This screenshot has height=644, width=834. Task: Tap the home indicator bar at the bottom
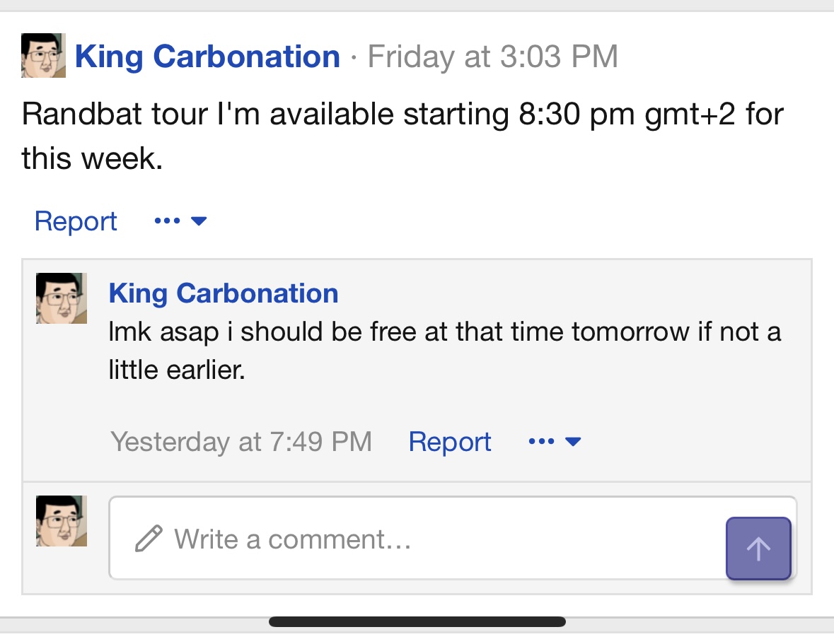tap(417, 622)
